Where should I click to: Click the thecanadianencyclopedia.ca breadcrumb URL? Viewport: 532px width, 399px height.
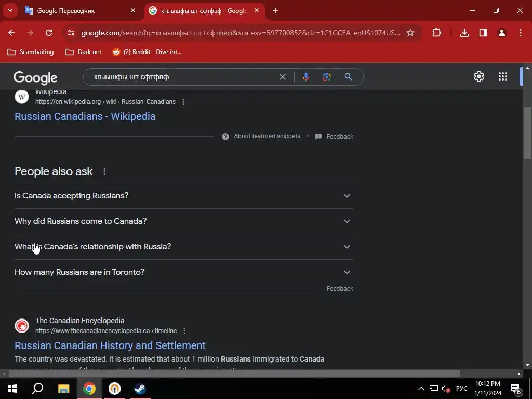point(106,331)
